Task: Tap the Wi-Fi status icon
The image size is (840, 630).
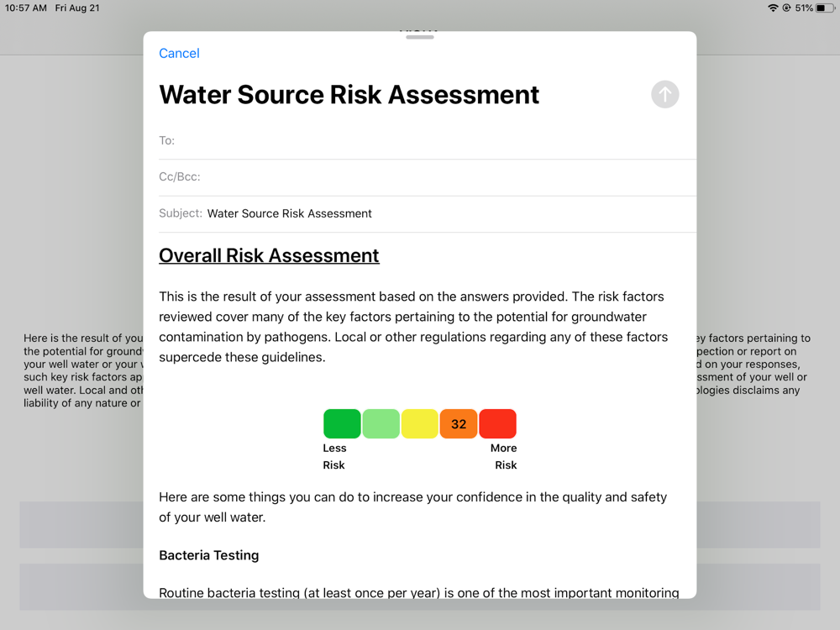Action: tap(773, 8)
